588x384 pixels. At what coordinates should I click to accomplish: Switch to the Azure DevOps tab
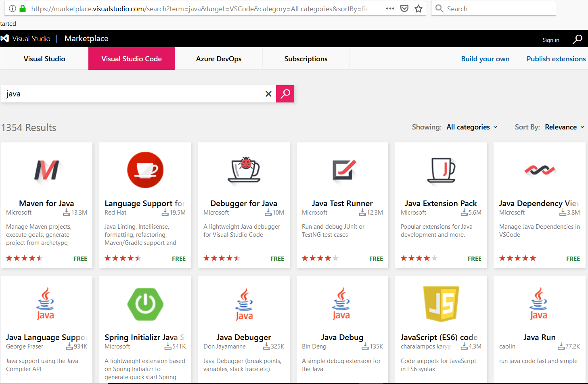click(x=219, y=59)
